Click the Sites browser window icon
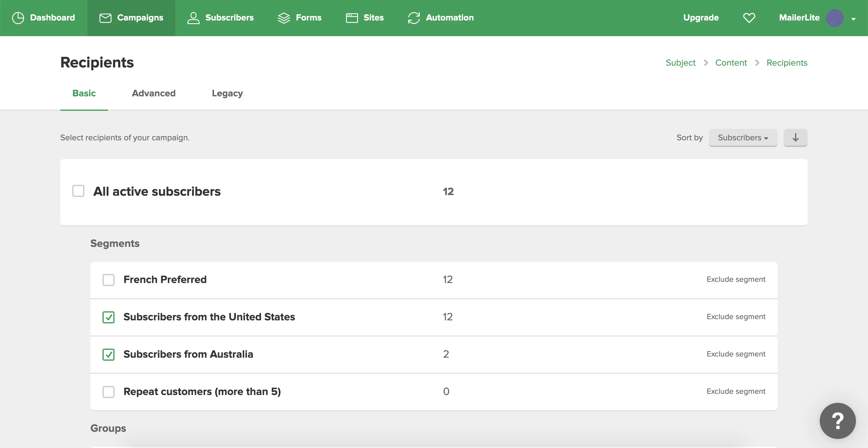 pos(352,18)
